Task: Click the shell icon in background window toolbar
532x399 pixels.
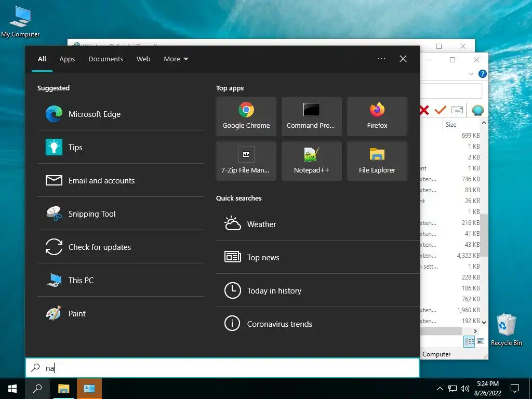Action: (478, 110)
